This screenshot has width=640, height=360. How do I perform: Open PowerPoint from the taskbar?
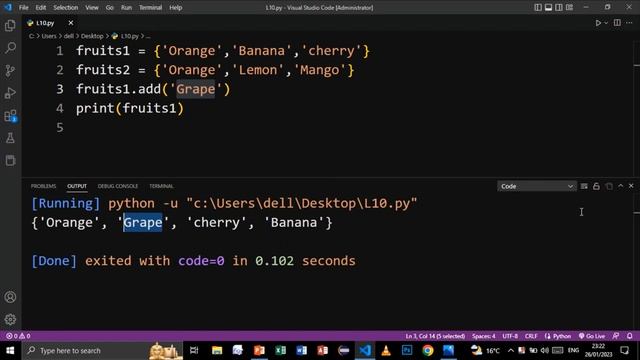coord(259,350)
